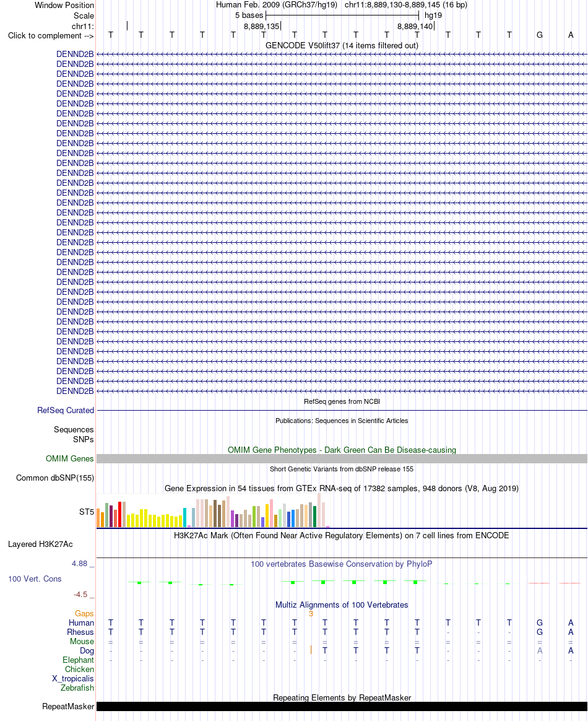Select the Dog alignment row label
The image size is (588, 721).
click(87, 650)
